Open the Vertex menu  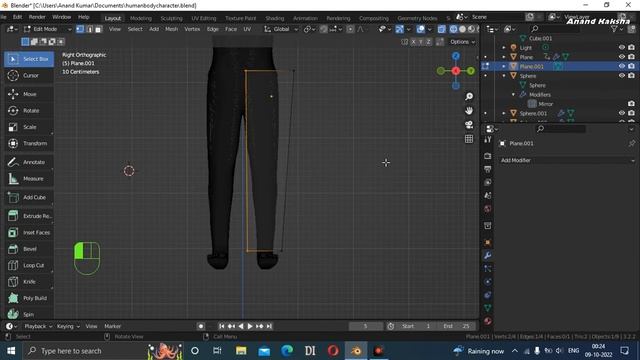(x=192, y=29)
